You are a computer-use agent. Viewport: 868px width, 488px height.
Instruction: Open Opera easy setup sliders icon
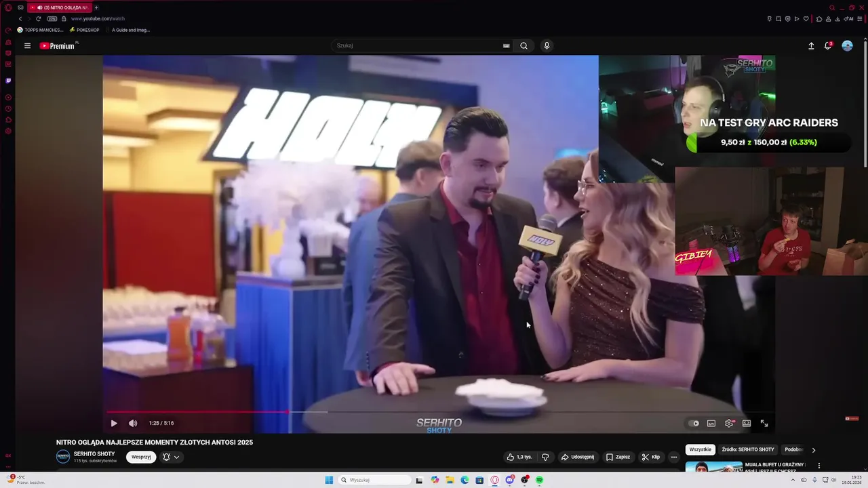861,18
